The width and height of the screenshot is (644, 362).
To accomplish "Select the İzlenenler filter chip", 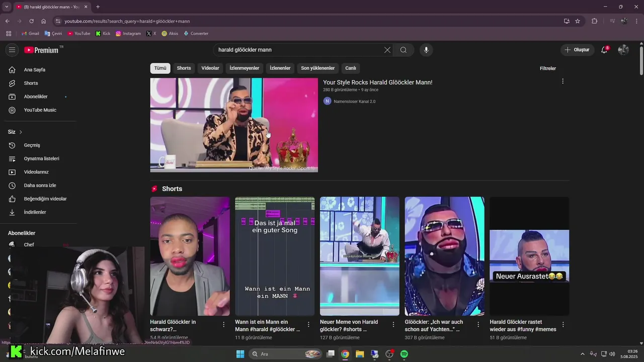I will pos(280,68).
